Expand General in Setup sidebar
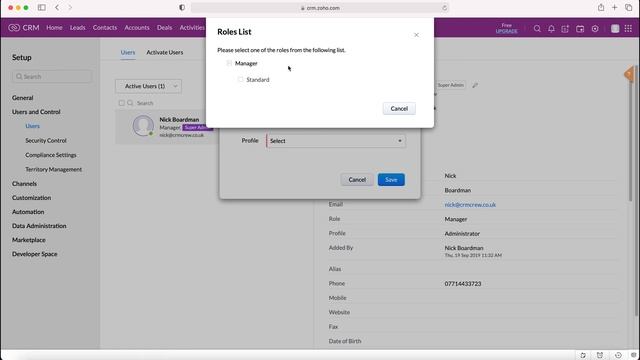Viewport: 640px width, 360px height. [x=22, y=98]
